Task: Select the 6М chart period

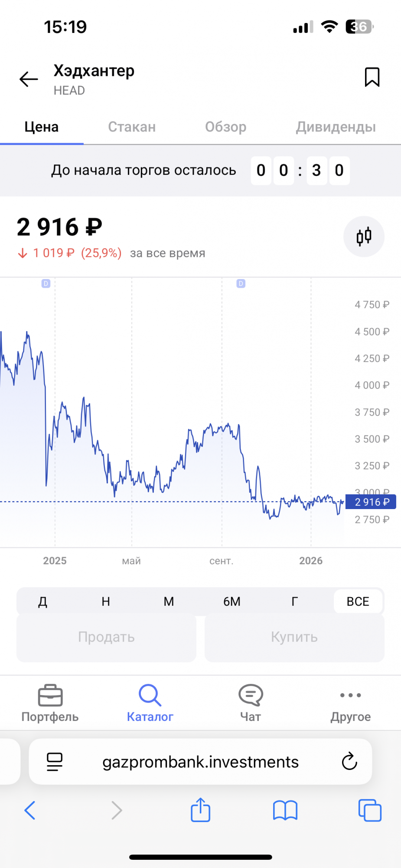Action: click(231, 602)
